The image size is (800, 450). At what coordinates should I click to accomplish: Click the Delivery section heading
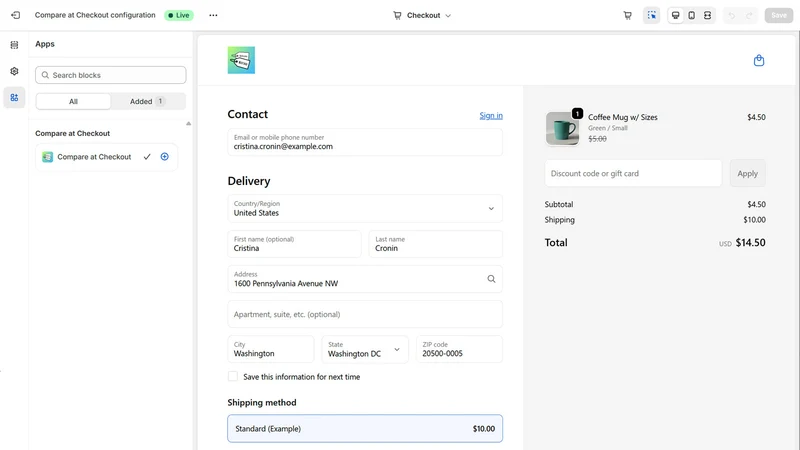click(x=249, y=181)
